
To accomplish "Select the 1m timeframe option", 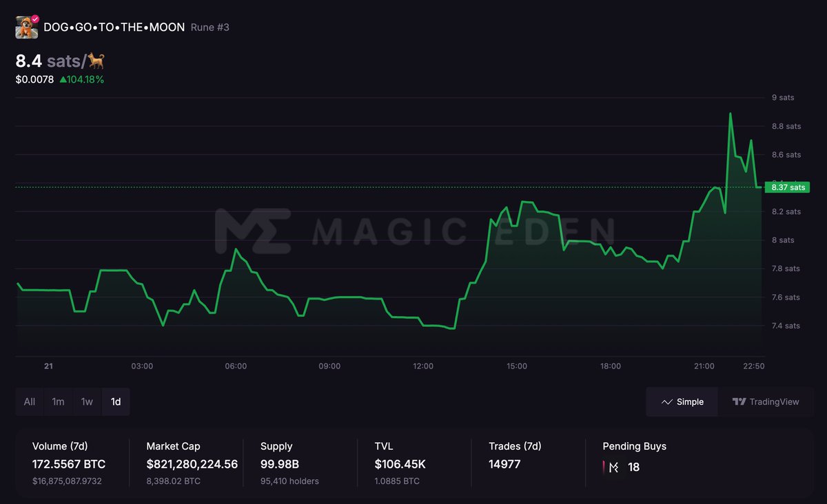I will coord(58,401).
